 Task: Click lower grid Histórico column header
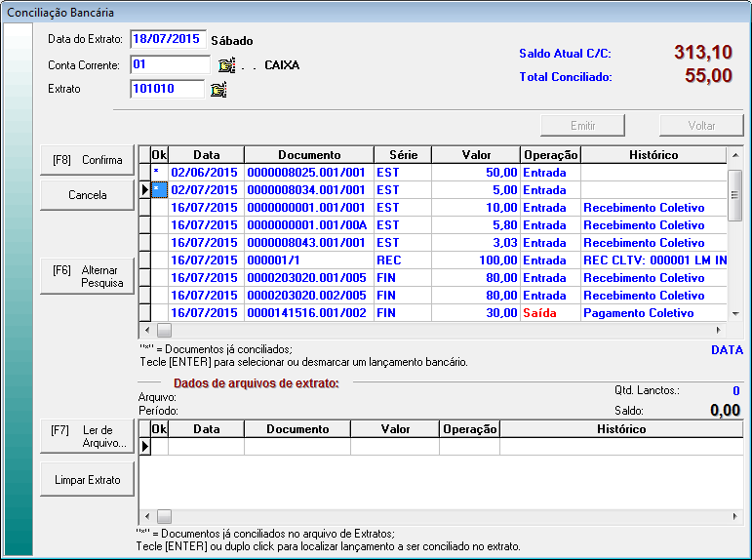[x=621, y=429]
